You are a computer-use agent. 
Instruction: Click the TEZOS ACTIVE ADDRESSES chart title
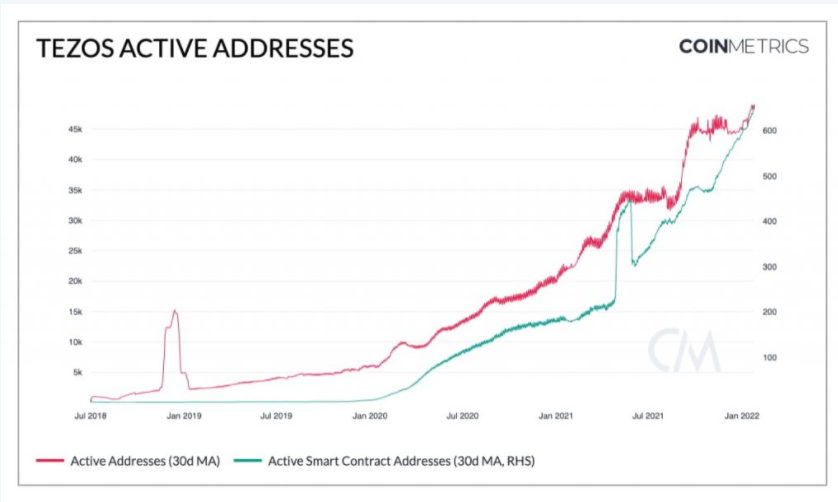195,48
